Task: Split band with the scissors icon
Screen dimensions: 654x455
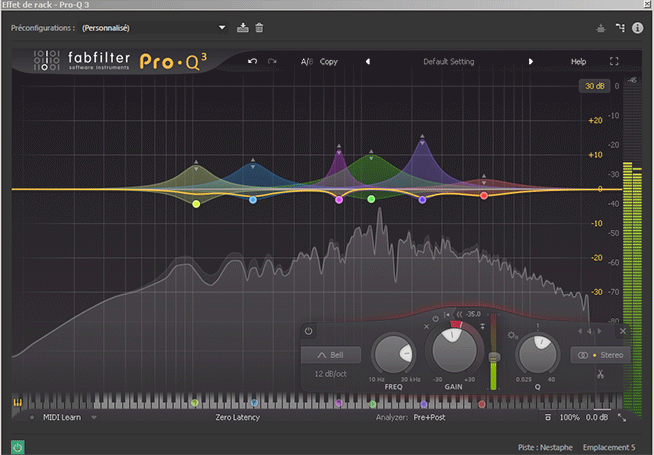Action: (x=600, y=374)
